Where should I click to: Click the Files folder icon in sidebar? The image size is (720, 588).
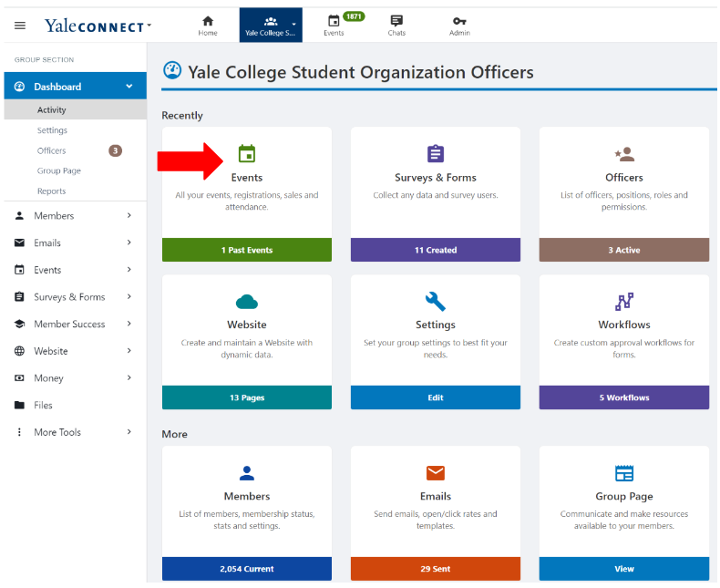[19, 405]
